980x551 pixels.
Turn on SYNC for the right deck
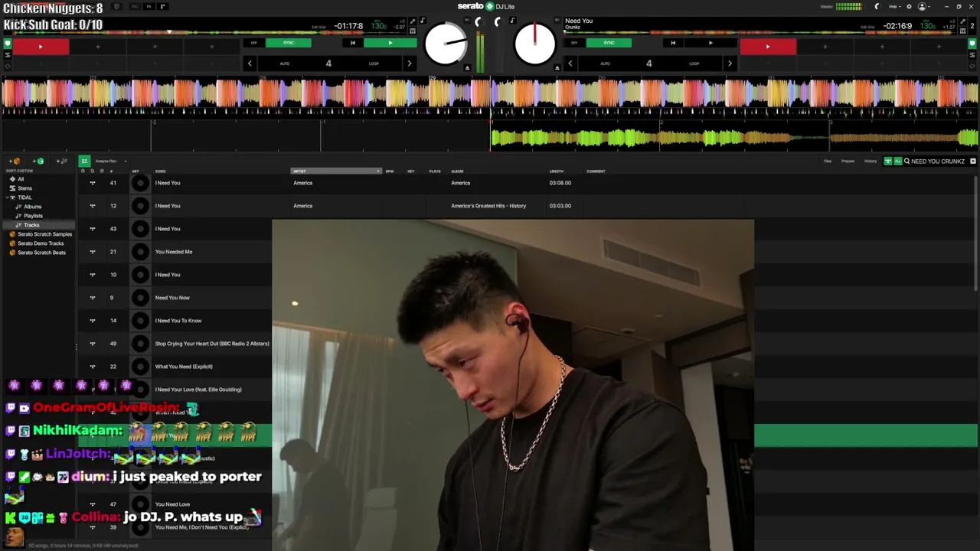pyautogui.click(x=609, y=43)
